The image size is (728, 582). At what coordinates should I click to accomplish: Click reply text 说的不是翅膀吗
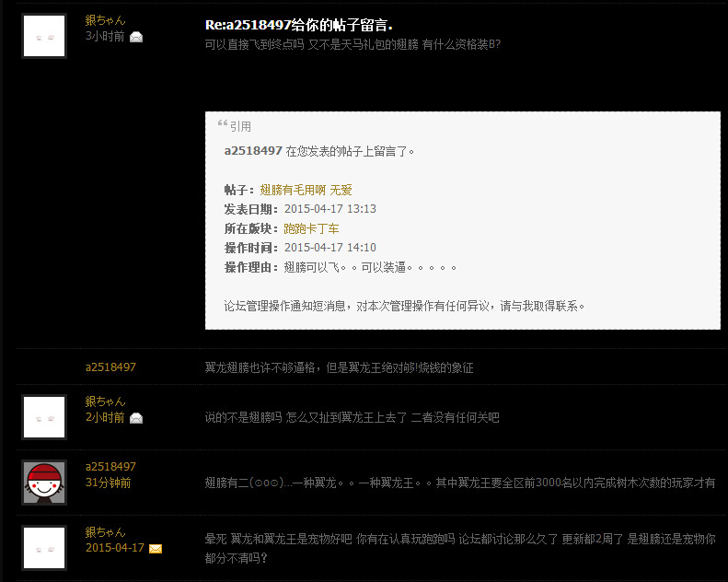pyautogui.click(x=243, y=417)
